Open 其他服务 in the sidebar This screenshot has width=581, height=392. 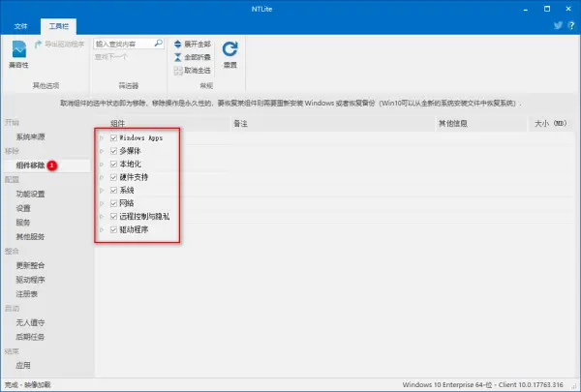point(30,237)
